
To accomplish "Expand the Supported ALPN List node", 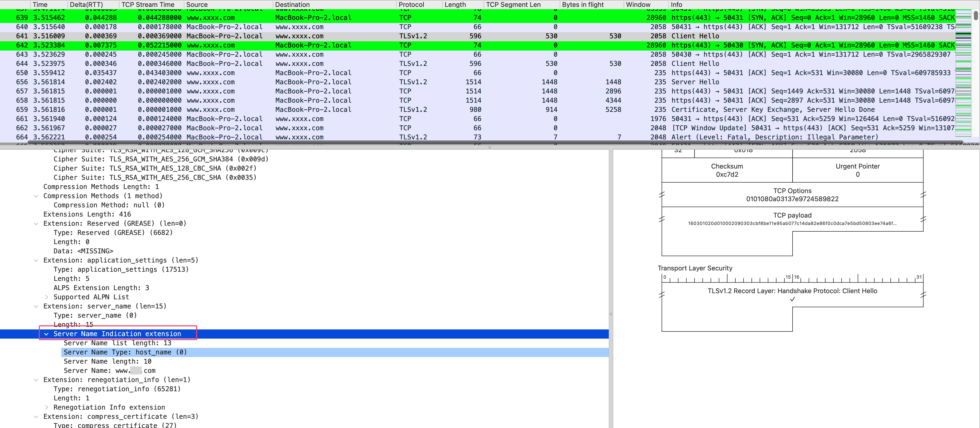I will (46, 297).
